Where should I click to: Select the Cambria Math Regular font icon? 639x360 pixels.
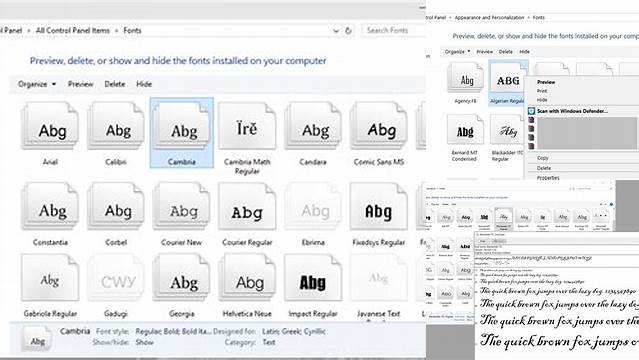pos(247,126)
